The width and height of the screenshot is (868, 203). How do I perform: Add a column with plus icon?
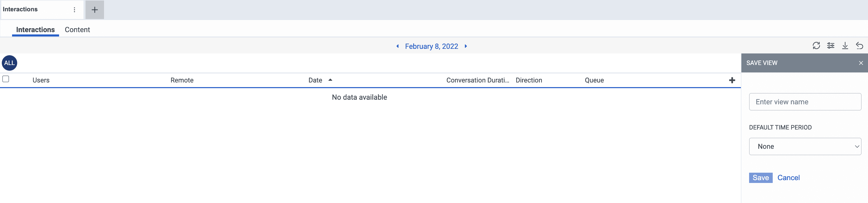pyautogui.click(x=732, y=80)
